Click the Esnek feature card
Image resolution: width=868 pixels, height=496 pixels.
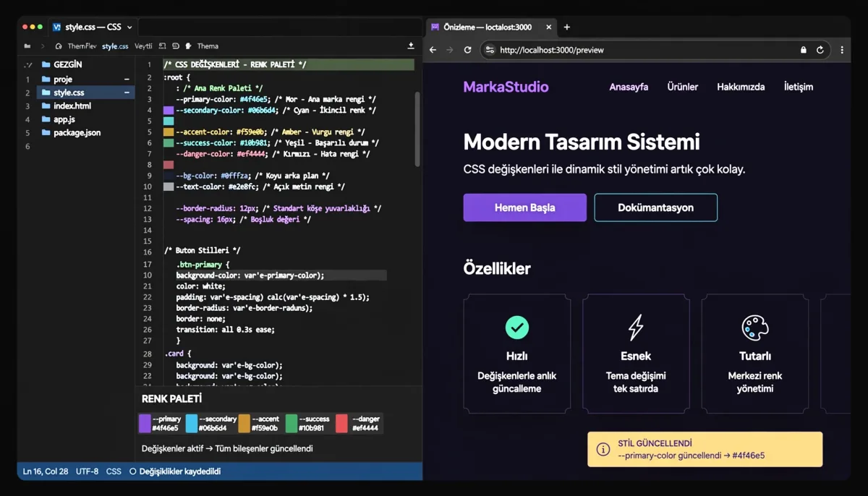pyautogui.click(x=636, y=354)
